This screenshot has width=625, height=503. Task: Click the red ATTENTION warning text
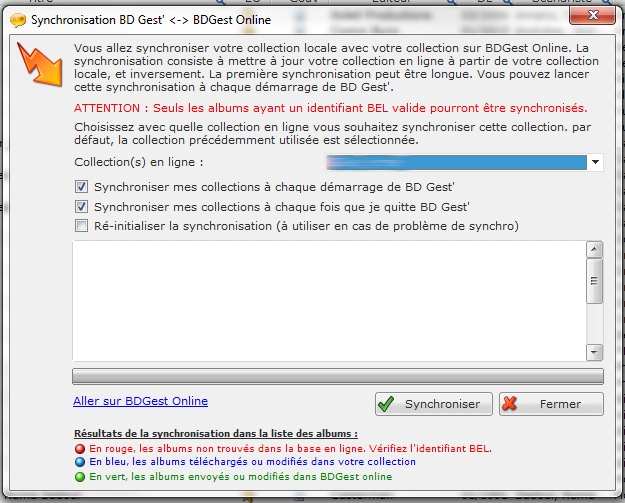[x=330, y=108]
